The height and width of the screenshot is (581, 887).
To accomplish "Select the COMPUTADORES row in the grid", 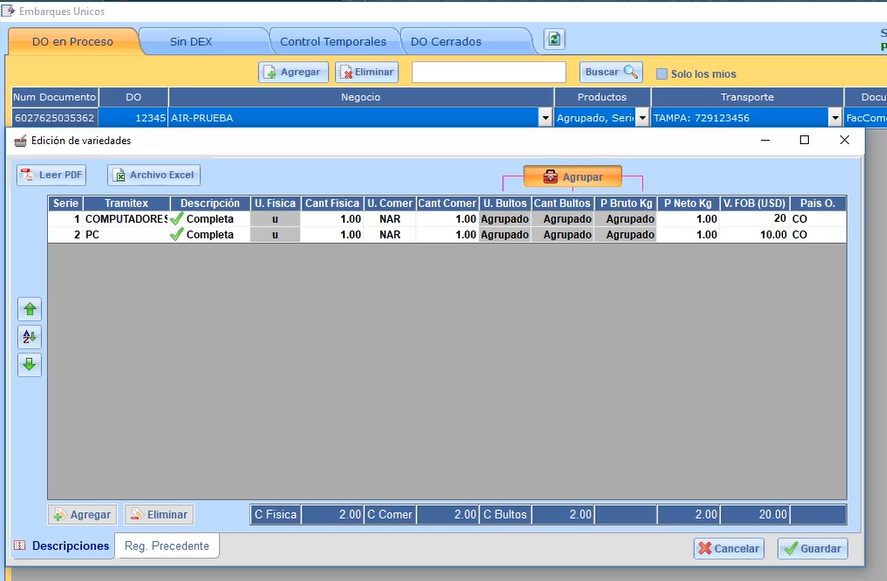I will [x=125, y=218].
